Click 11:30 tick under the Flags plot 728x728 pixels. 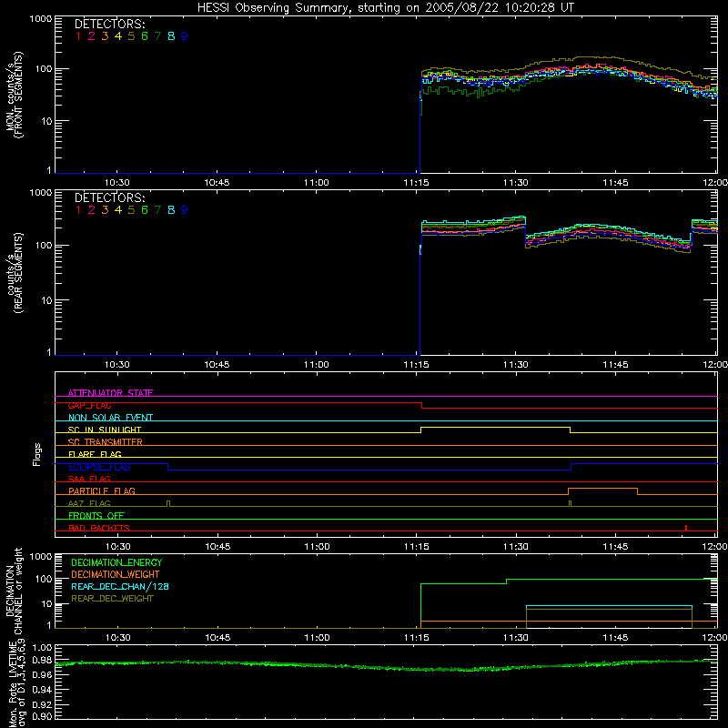pos(516,547)
